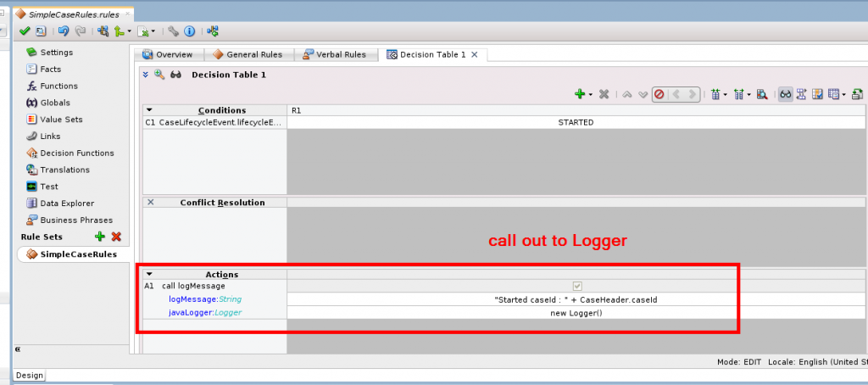The height and width of the screenshot is (385, 868).
Task: Click the green Validate checkmark icon
Action: click(x=24, y=31)
